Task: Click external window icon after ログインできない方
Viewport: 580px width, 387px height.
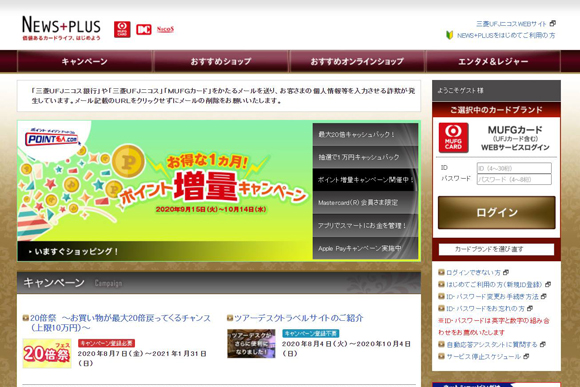Action: coord(506,272)
